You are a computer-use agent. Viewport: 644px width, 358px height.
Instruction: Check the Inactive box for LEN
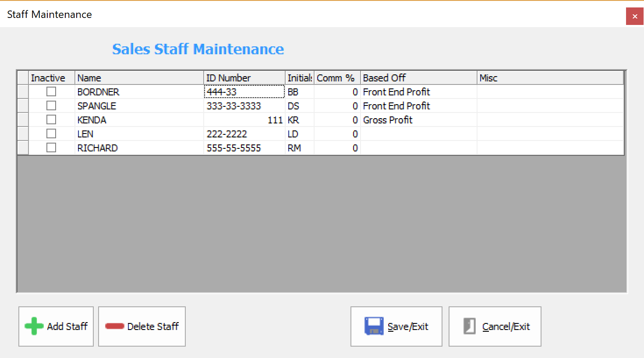point(51,133)
